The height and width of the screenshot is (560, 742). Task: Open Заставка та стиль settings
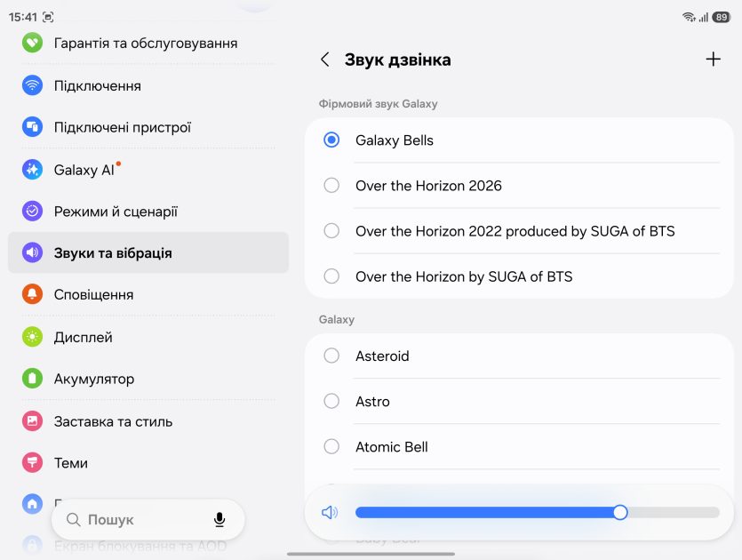click(148, 420)
